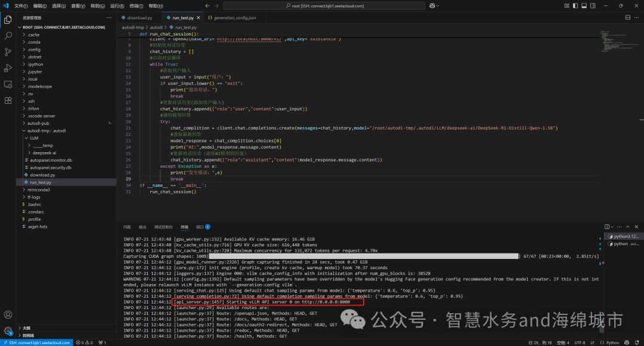Toggle the Secondary Side Bar visibility
This screenshot has width=644, height=346.
[593, 6]
